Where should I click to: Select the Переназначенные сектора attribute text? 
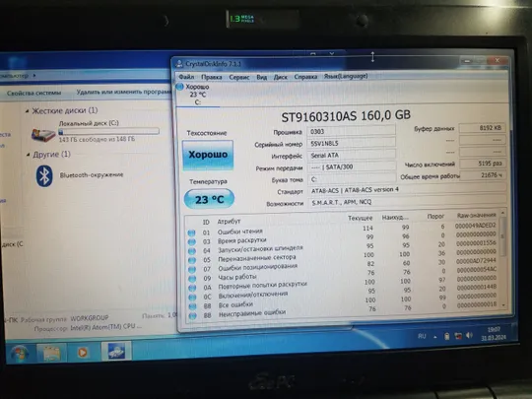tap(257, 258)
